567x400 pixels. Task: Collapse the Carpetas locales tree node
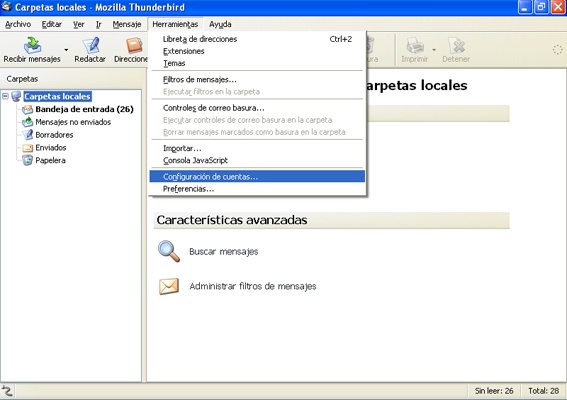[x=5, y=96]
